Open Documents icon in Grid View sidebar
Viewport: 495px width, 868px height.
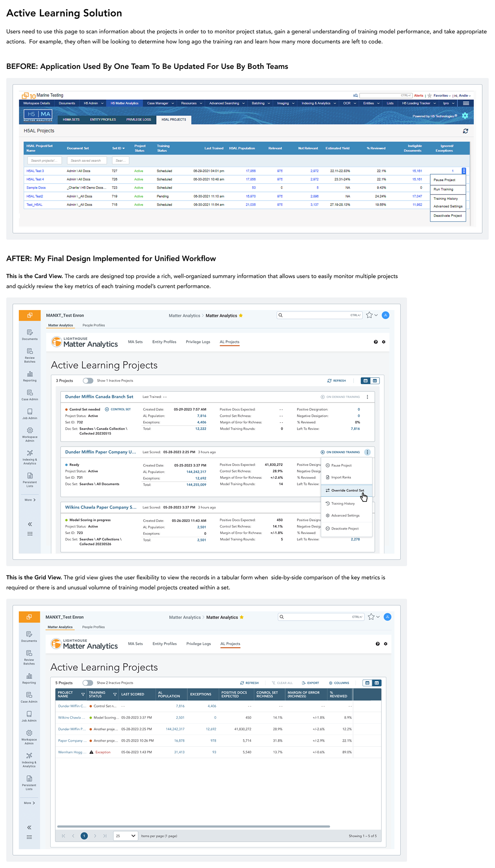tap(29, 636)
